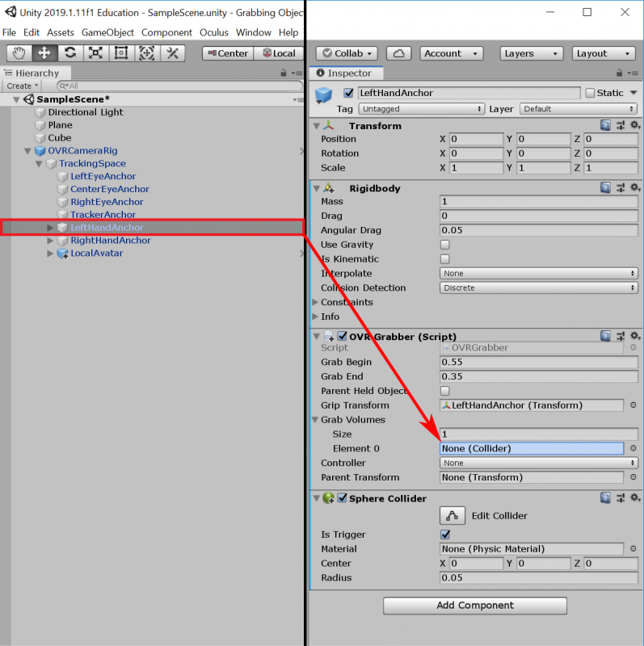Expand the Constraints section
This screenshot has height=646, width=644.
click(315, 302)
